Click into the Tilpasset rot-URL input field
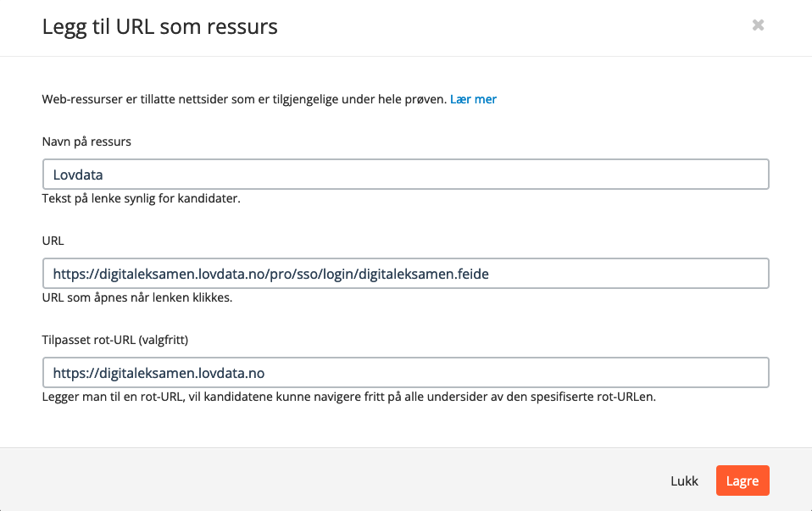812x511 pixels. 405,372
